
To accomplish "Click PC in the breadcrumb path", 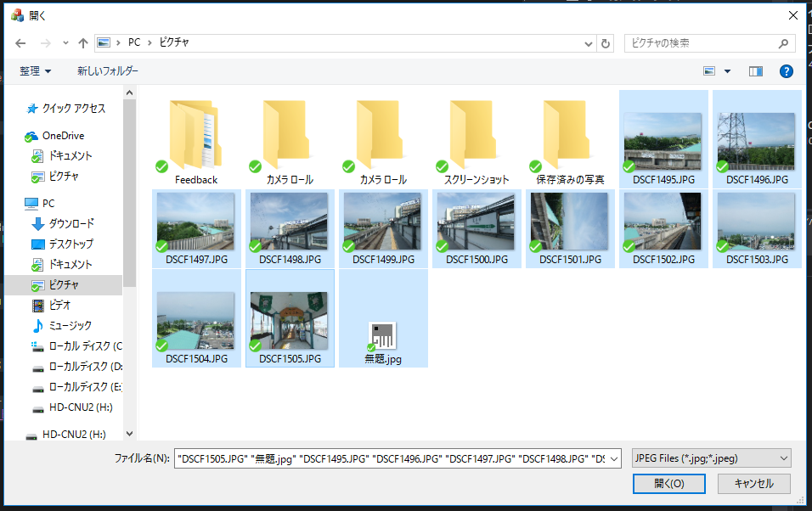I will pos(133,42).
